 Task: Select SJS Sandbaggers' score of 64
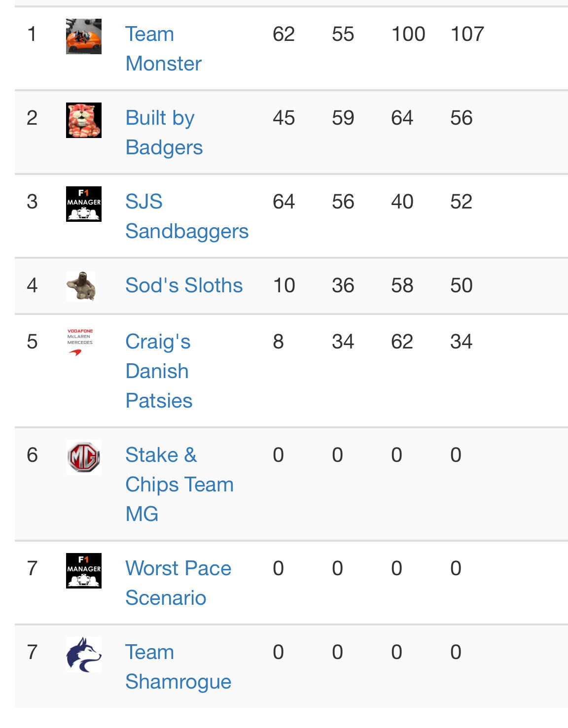pos(284,202)
